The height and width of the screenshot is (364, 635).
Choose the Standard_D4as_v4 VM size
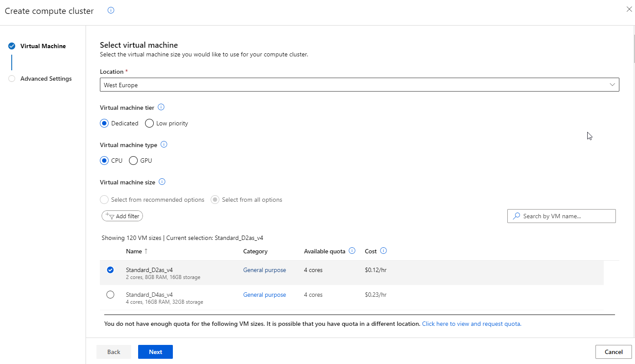tap(110, 295)
